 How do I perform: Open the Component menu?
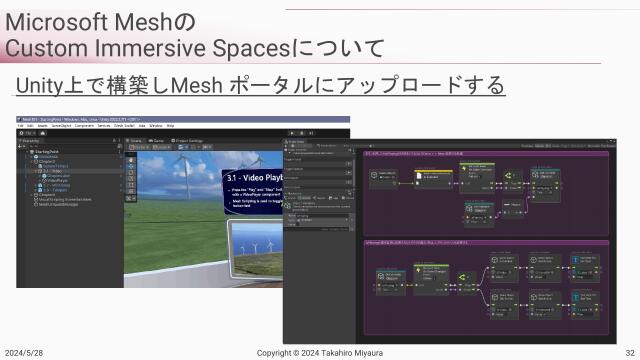[84, 126]
